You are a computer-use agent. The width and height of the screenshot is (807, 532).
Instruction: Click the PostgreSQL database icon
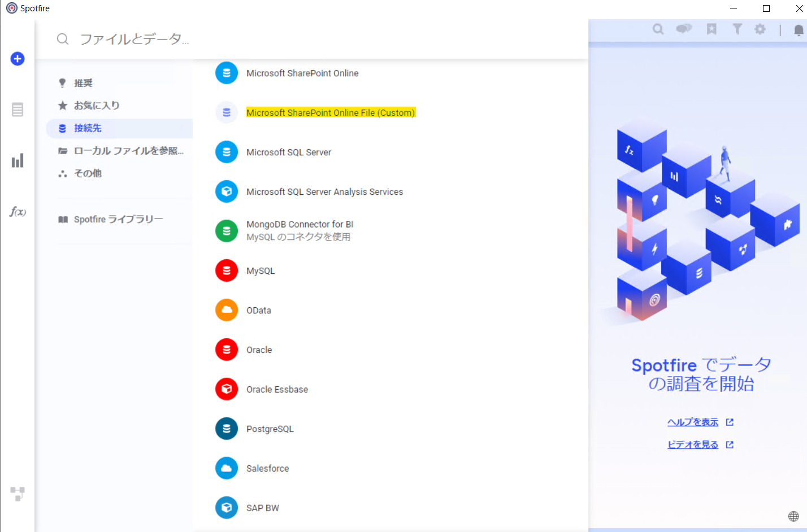pos(227,429)
